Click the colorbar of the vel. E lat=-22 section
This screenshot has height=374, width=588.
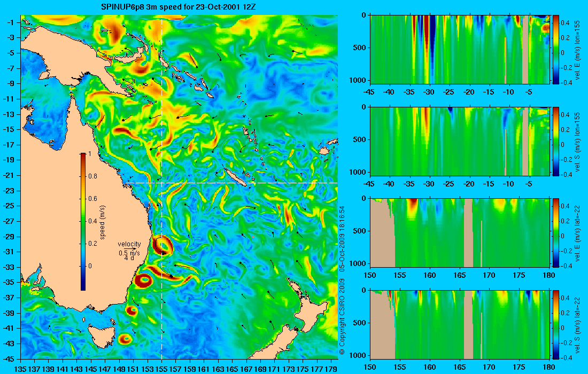coord(556,233)
